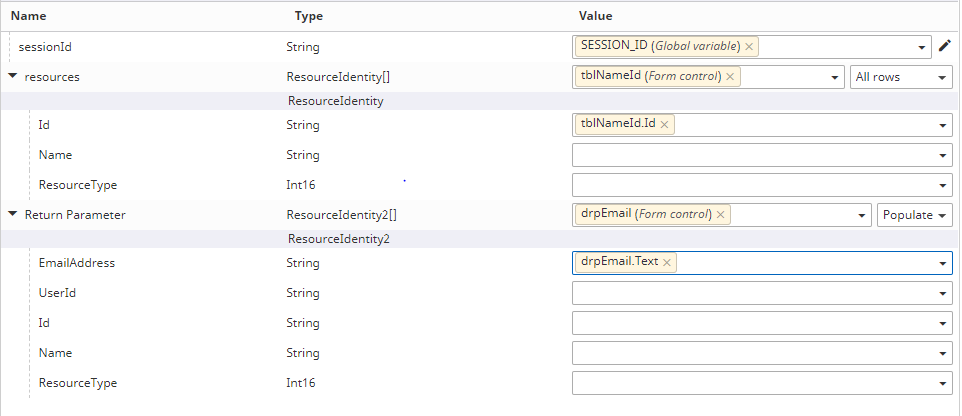The height and width of the screenshot is (416, 962).
Task: Remove the tblNameId.Id tag
Action: tap(664, 125)
